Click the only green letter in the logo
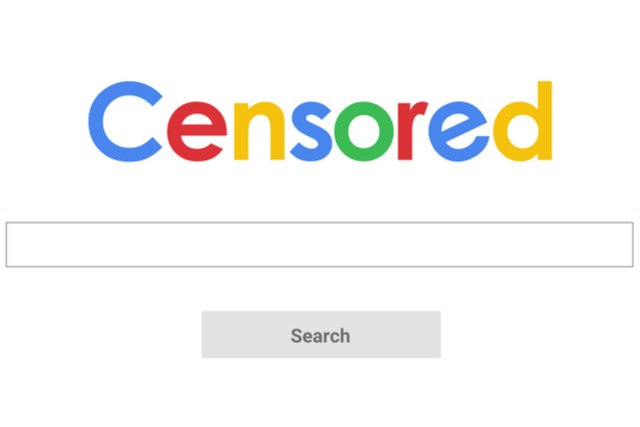Viewport: 640px width, 427px height. pyautogui.click(x=363, y=131)
